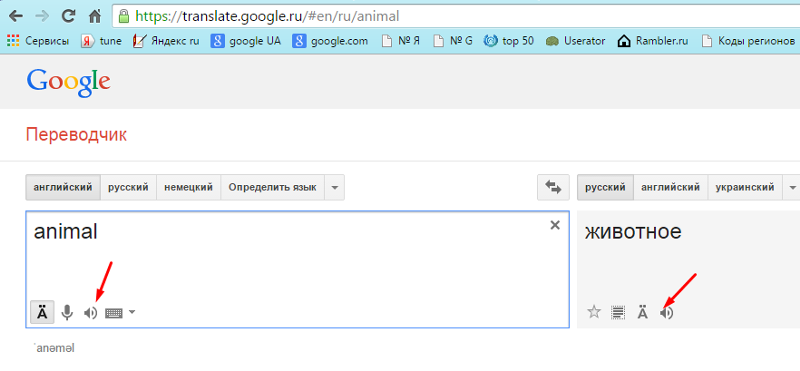This screenshot has height=371, width=800.
Task: Open the google UA bookmark
Action: click(x=246, y=41)
